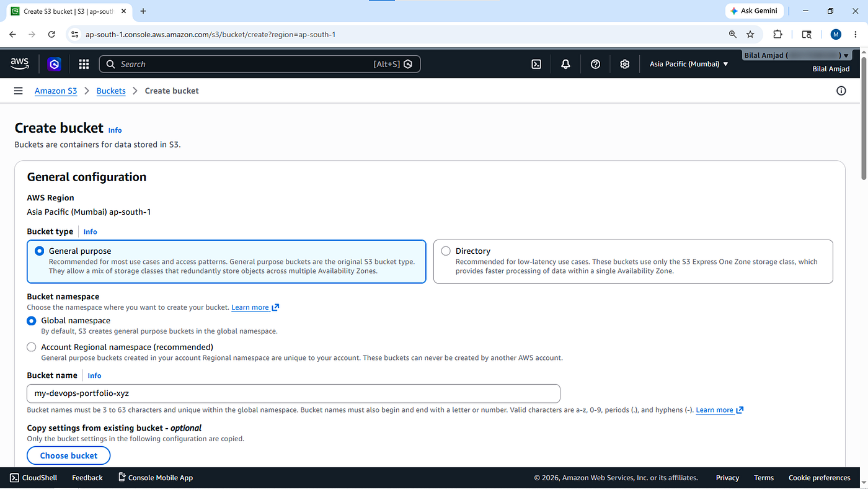The width and height of the screenshot is (868, 489).
Task: Click the AWS logo home icon
Action: pyautogui.click(x=20, y=63)
